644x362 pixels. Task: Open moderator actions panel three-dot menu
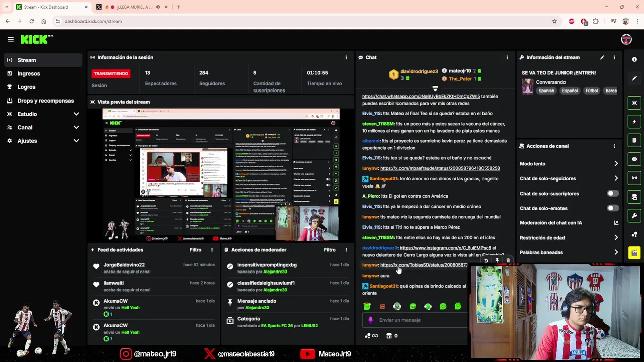pos(346,250)
